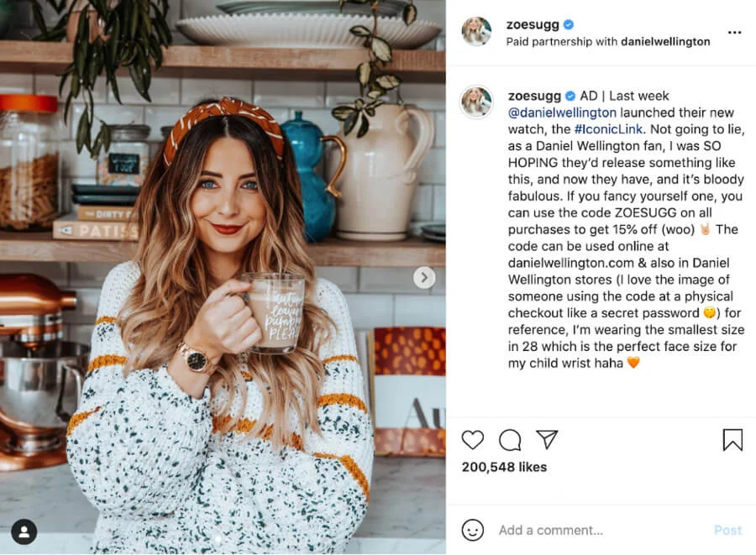The height and width of the screenshot is (555, 756).
Task: View the 200,548 likes list
Action: 504,467
